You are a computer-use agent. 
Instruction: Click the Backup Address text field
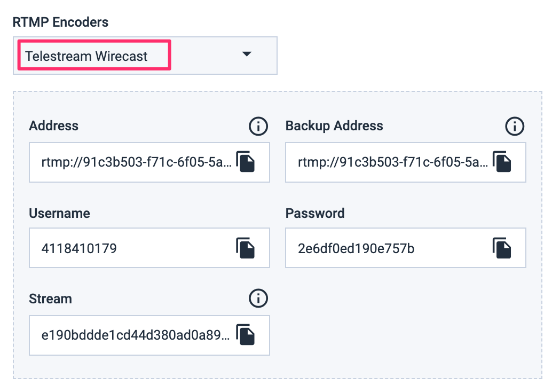tap(392, 162)
